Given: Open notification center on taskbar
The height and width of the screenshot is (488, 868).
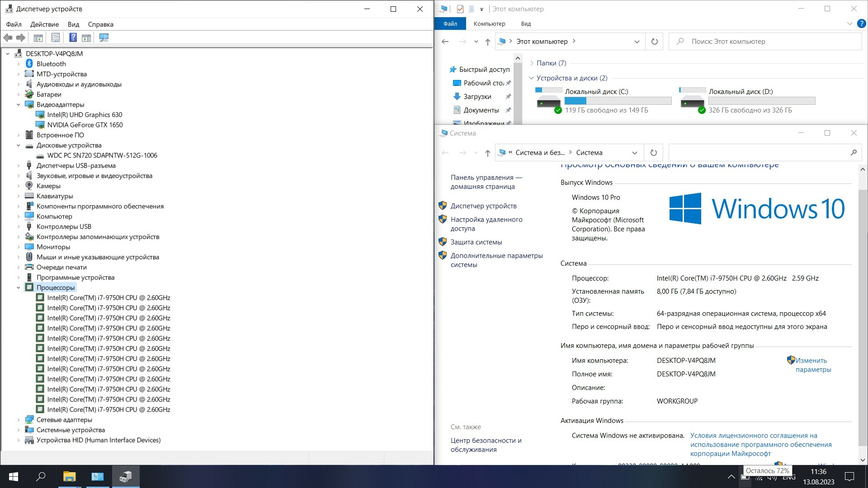Looking at the screenshot, I should click(849, 477).
